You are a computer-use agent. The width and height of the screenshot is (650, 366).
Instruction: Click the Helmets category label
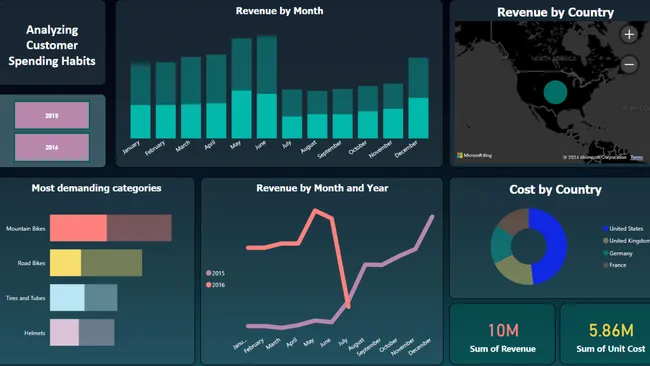click(x=34, y=333)
